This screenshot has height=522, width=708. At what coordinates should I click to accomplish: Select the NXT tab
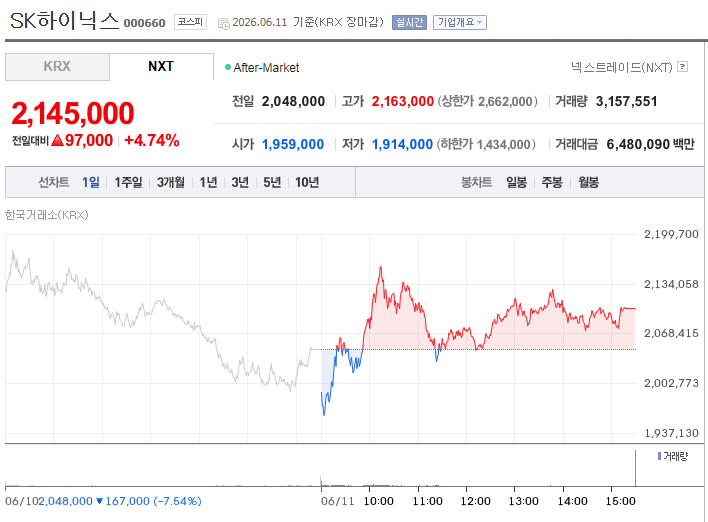click(161, 67)
